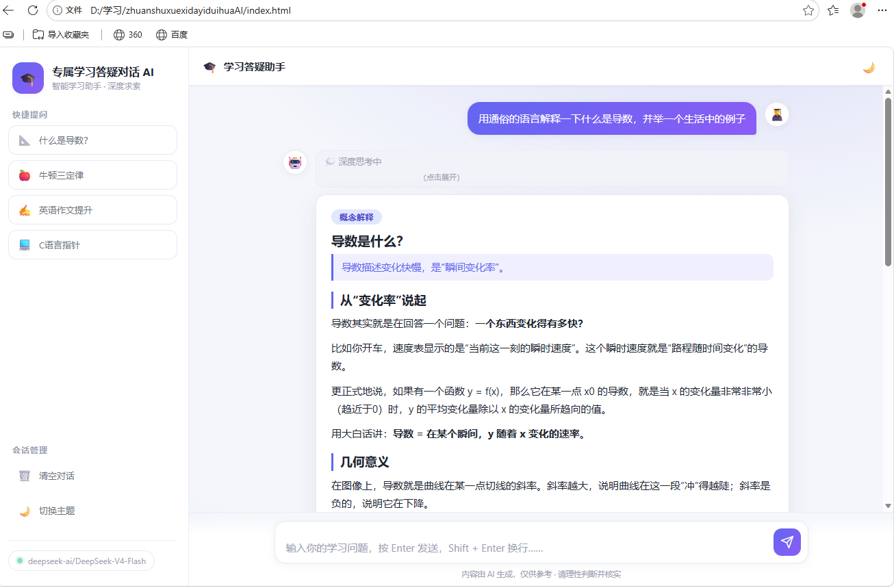Click the send message paper plane button

787,542
